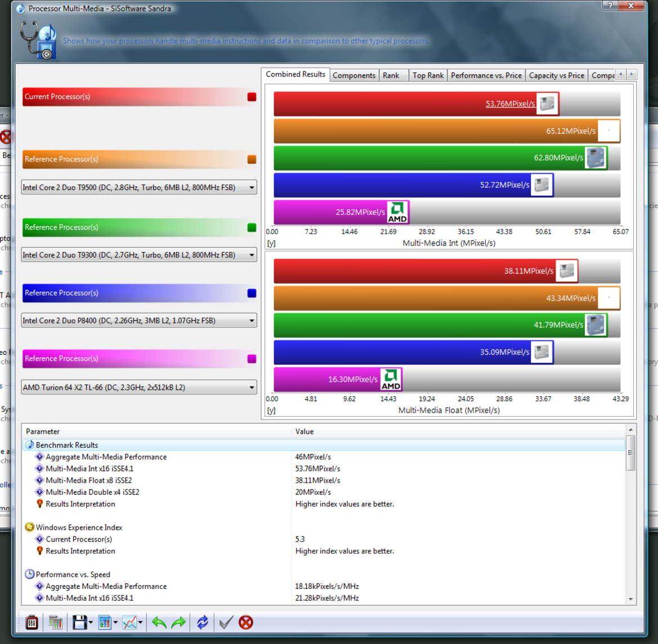
Task: Click the Results Interpretation pin under Benchmark Results
Action: click(40, 503)
